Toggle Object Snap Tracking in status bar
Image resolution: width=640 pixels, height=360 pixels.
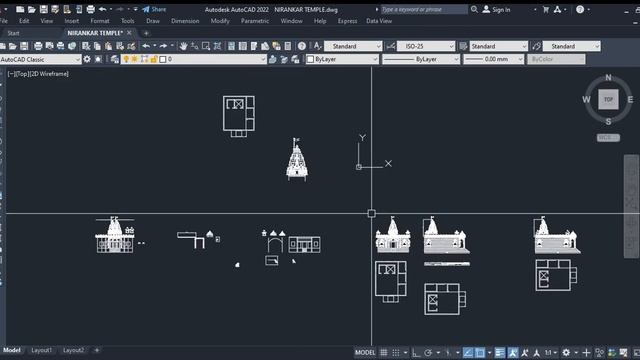(x=468, y=353)
